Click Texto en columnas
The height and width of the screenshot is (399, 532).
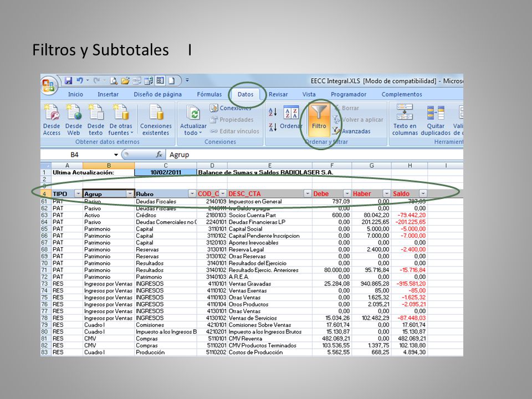[405, 120]
